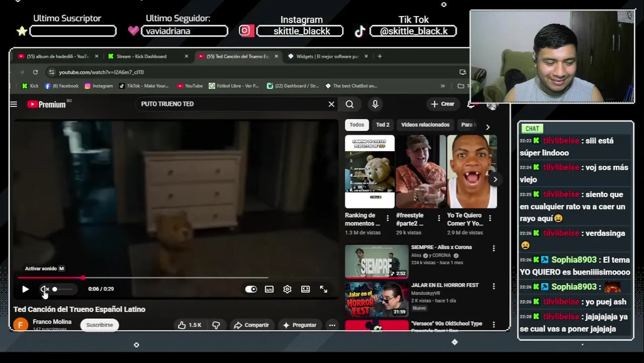
Task: Open the Franco Molina channel link
Action: pos(52,322)
